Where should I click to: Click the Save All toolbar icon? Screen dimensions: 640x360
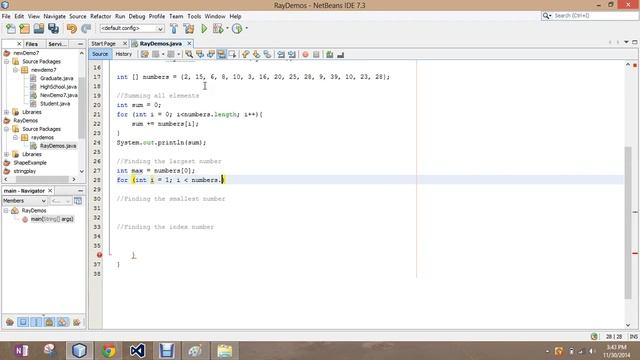pyautogui.click(x=53, y=29)
